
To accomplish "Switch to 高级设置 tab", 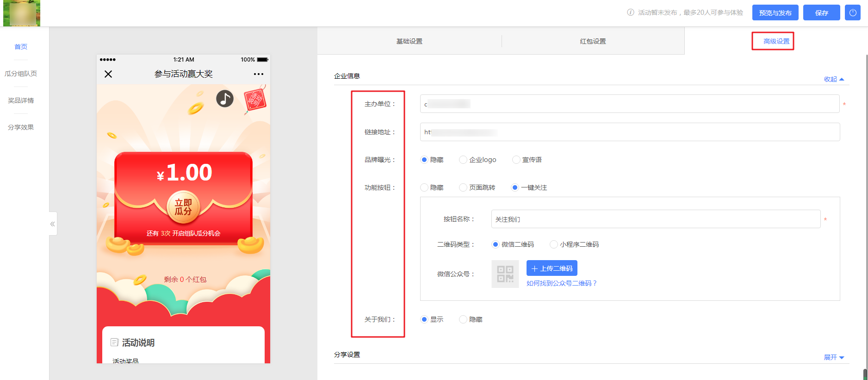I will click(x=776, y=41).
